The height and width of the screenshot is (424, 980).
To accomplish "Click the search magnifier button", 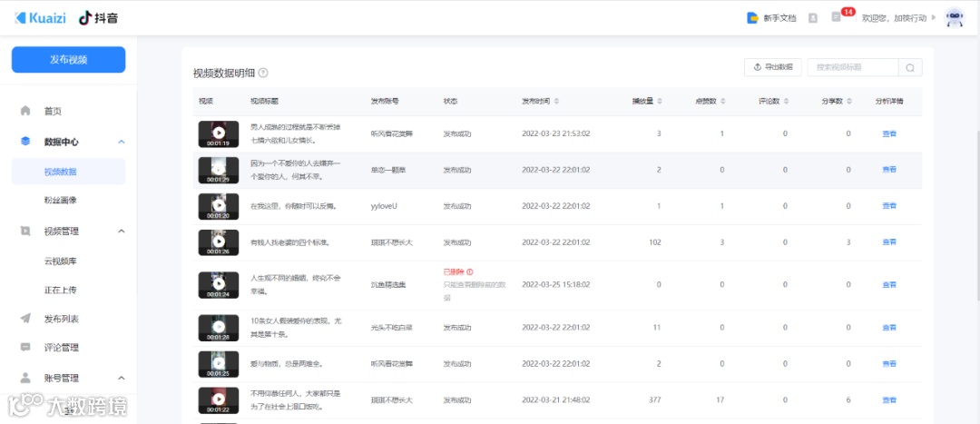I will click(910, 67).
